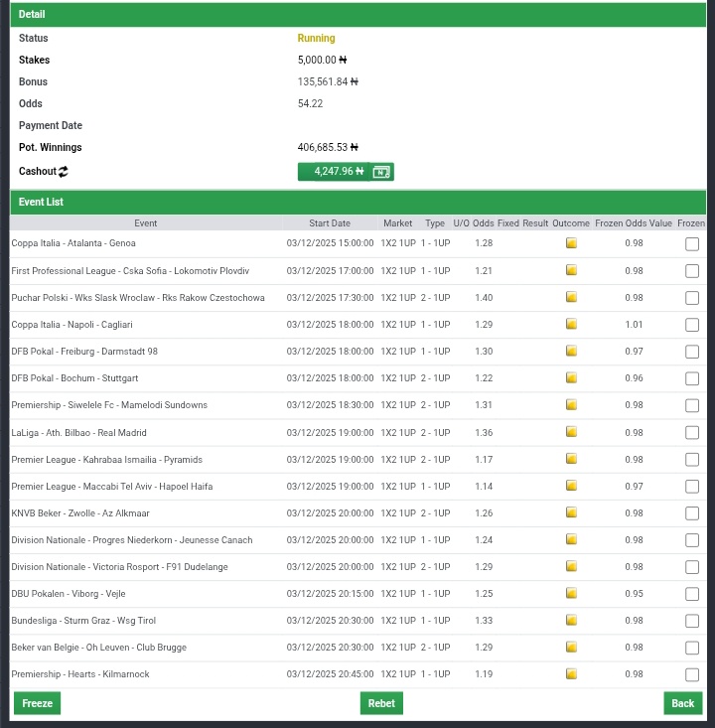715x728 pixels.
Task: Click outcome icon for Bochum - Stuttgart
Action: tap(572, 378)
